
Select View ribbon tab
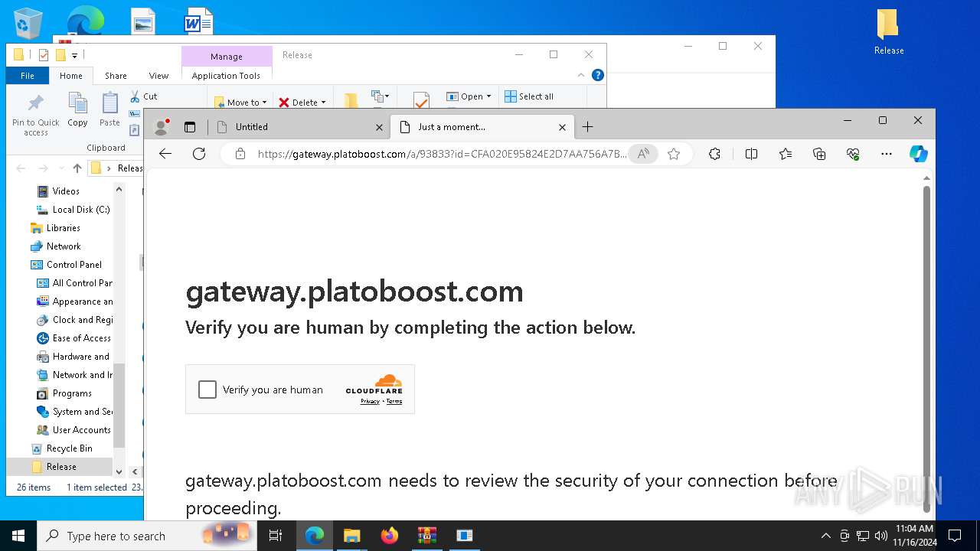point(158,76)
